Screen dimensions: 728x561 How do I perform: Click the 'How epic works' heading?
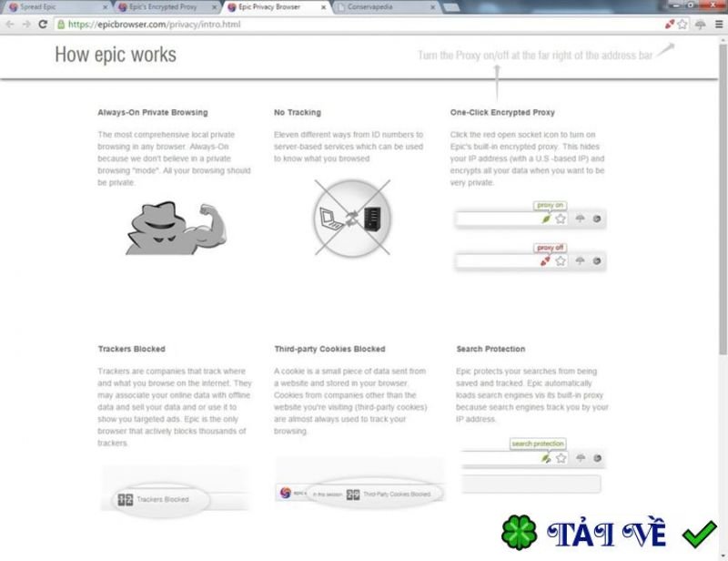116,55
